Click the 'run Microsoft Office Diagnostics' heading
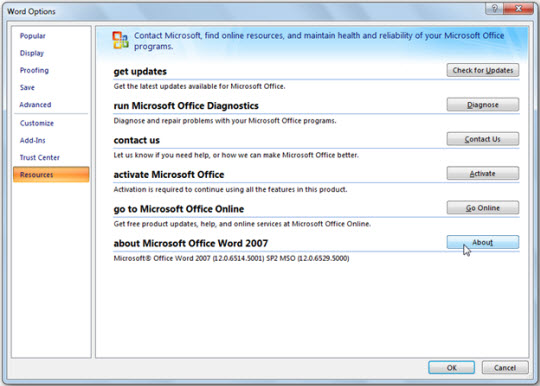 tap(186, 106)
